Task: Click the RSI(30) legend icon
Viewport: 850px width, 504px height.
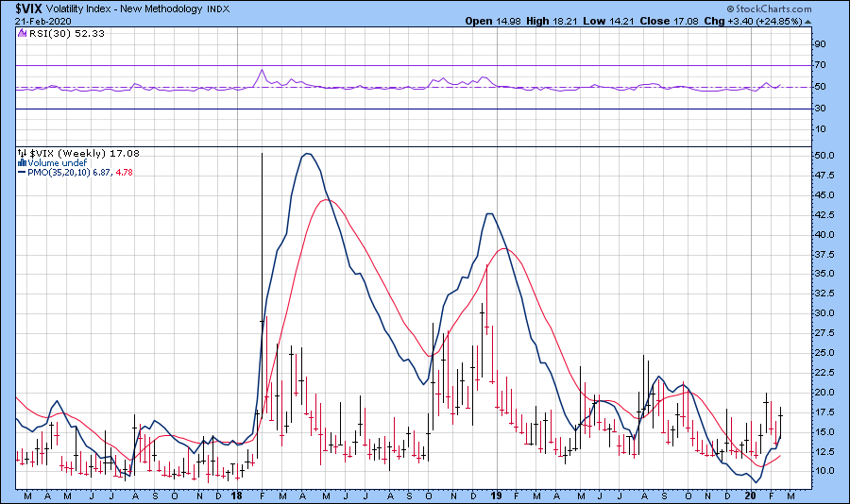Action: pyautogui.click(x=22, y=33)
